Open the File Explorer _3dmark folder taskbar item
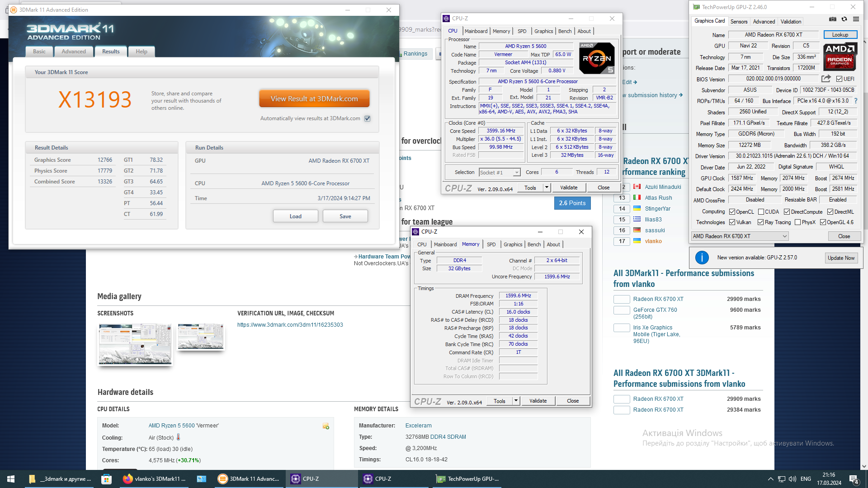The width and height of the screenshot is (868, 488). click(x=60, y=479)
